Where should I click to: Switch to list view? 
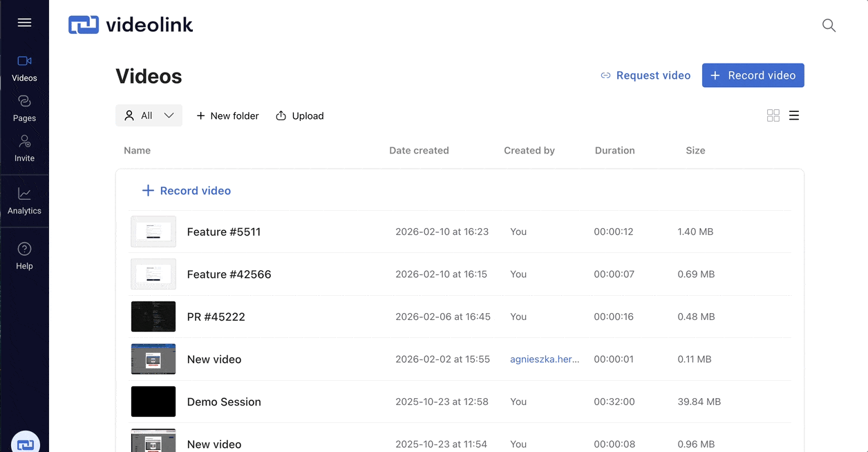794,115
